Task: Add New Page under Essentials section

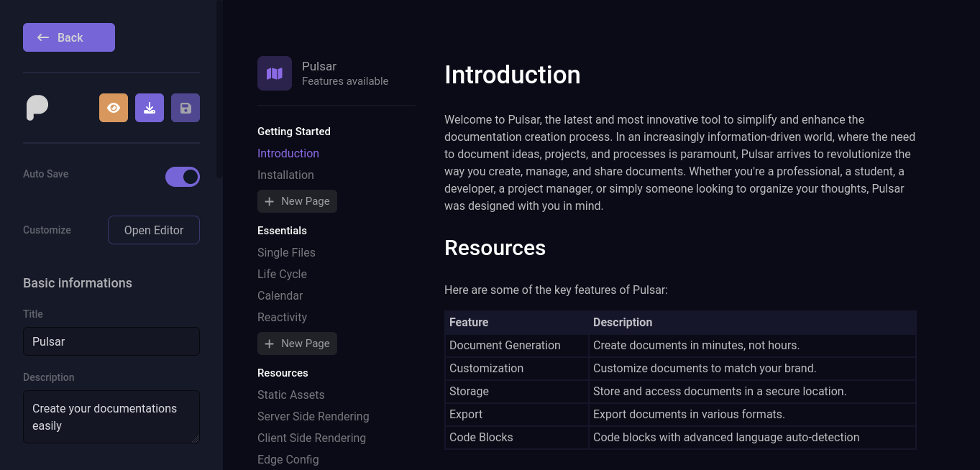Action: coord(297,344)
